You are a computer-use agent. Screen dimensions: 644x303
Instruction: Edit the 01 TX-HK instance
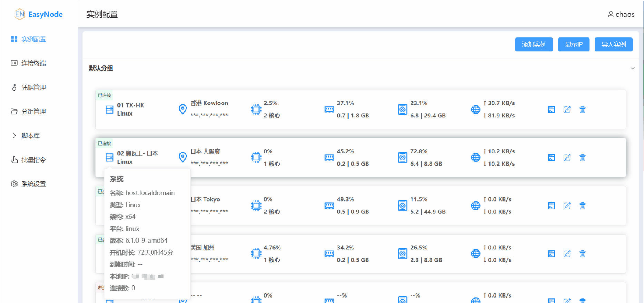click(x=567, y=110)
